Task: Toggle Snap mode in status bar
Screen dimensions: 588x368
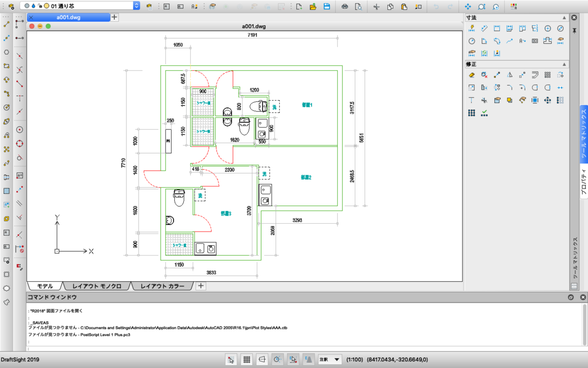Action: 231,359
